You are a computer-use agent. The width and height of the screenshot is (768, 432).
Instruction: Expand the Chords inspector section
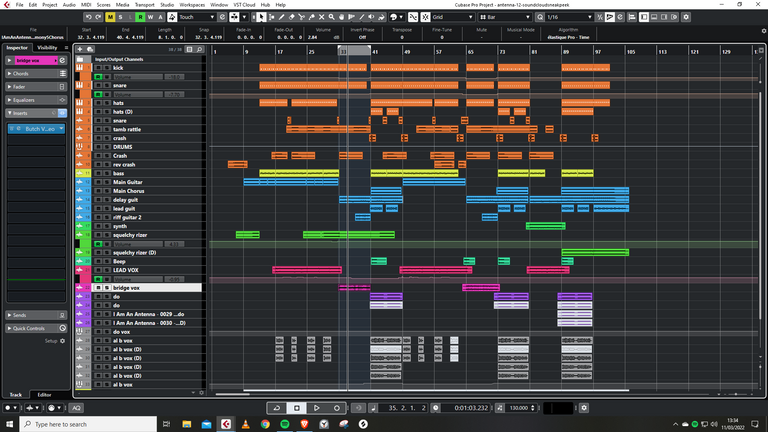36,73
